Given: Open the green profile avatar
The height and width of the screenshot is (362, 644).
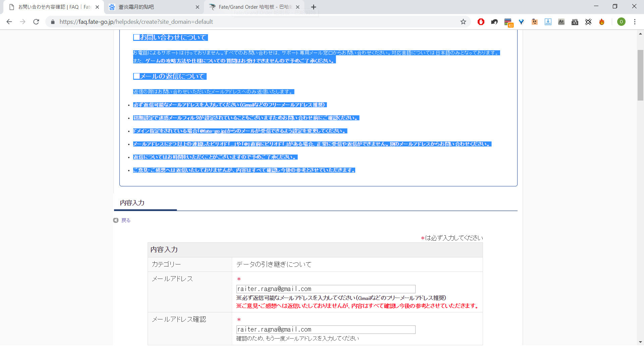Looking at the screenshot, I should (621, 22).
